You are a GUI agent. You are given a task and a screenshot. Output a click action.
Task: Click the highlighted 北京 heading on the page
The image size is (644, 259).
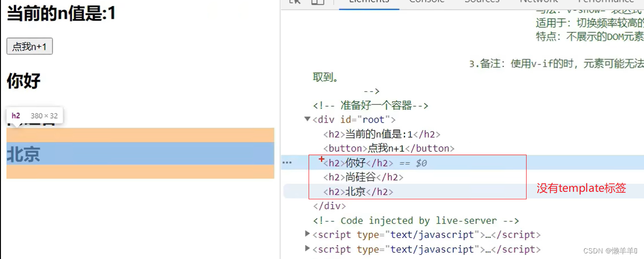pos(140,154)
